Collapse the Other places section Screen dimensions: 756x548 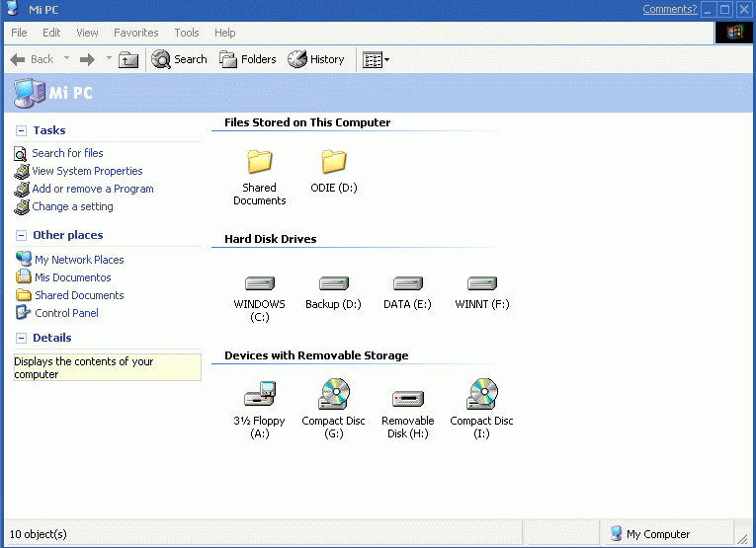(x=21, y=235)
